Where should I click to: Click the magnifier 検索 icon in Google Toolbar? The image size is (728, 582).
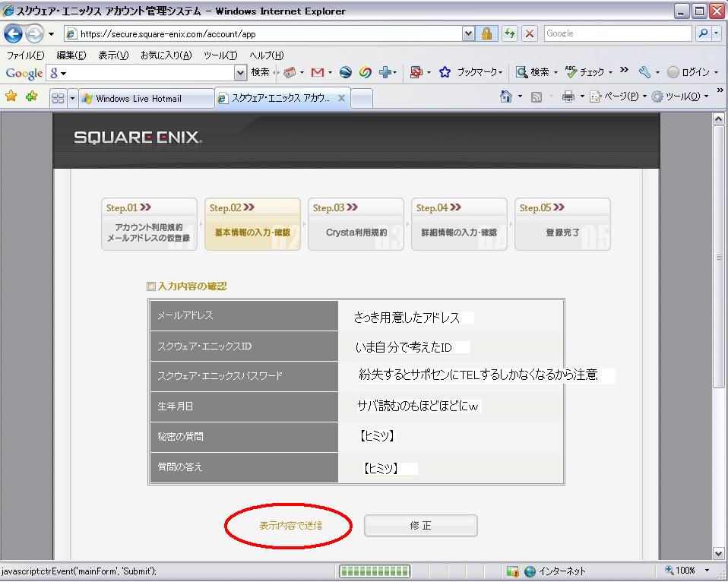[522, 72]
